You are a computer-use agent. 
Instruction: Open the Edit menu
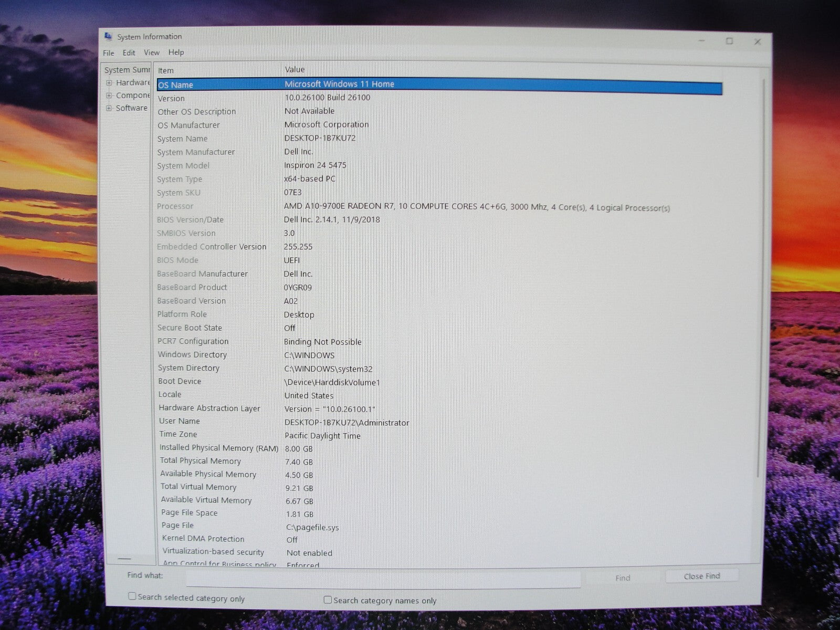tap(129, 53)
